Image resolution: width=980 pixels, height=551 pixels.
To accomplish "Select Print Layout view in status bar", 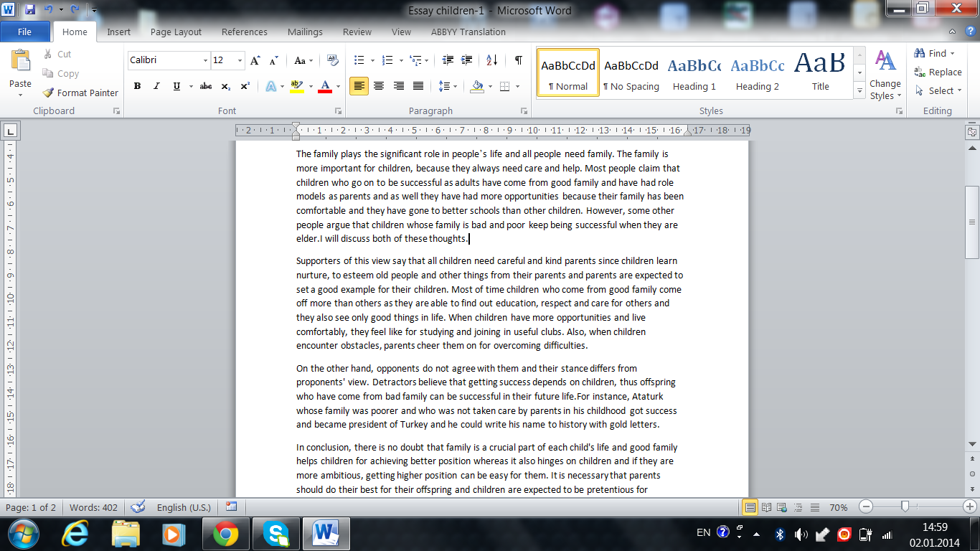I will (x=750, y=507).
